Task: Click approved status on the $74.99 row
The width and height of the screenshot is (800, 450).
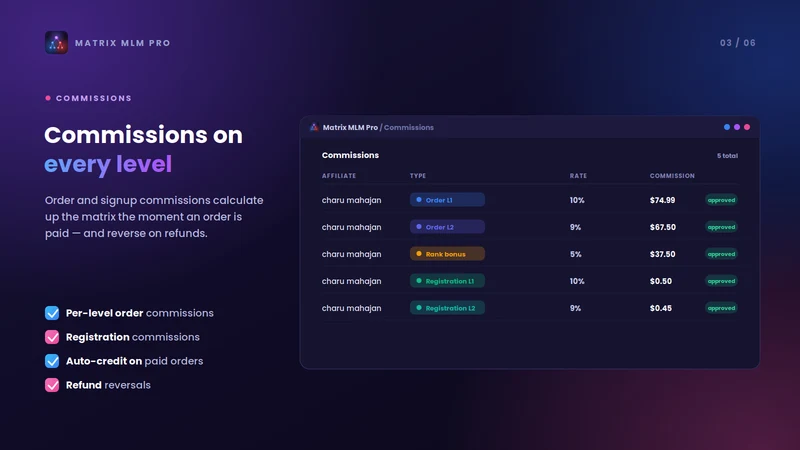Action: (721, 200)
